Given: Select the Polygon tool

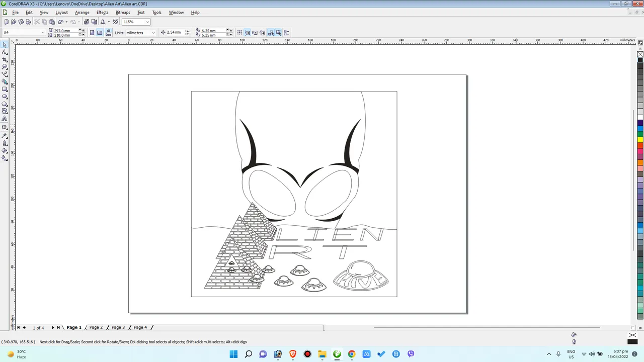Looking at the screenshot, I should pos(5,104).
